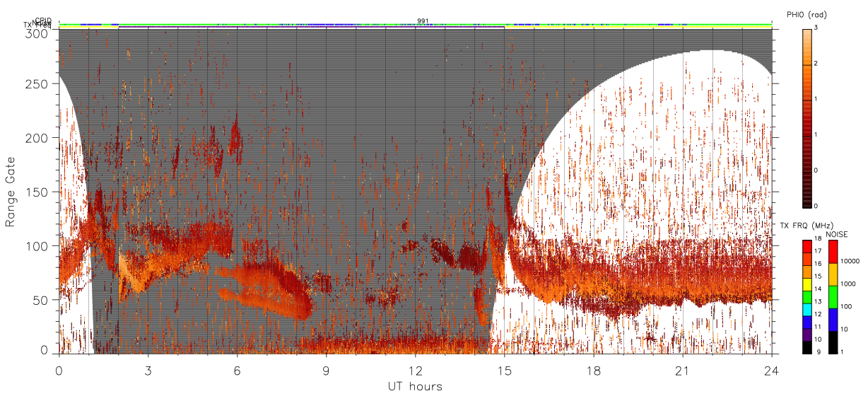Select the black NOISE swatch between 1 and 10
This screenshot has height=401, width=868.
pyautogui.click(x=833, y=342)
